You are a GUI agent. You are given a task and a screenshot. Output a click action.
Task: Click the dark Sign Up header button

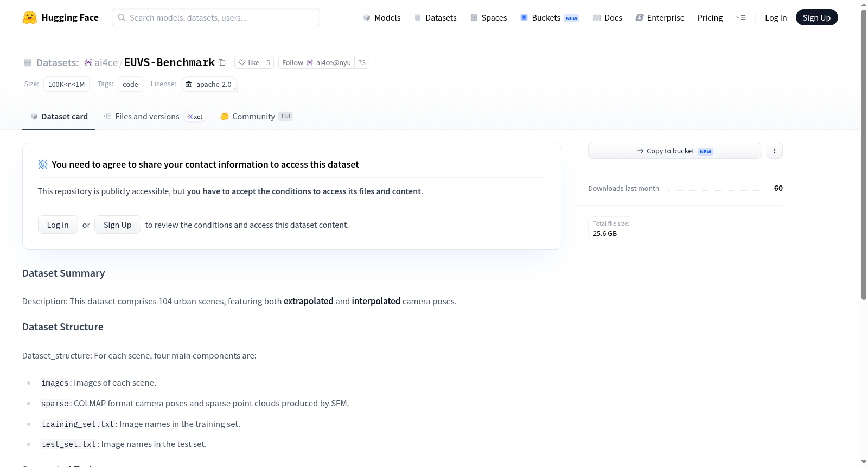point(817,17)
